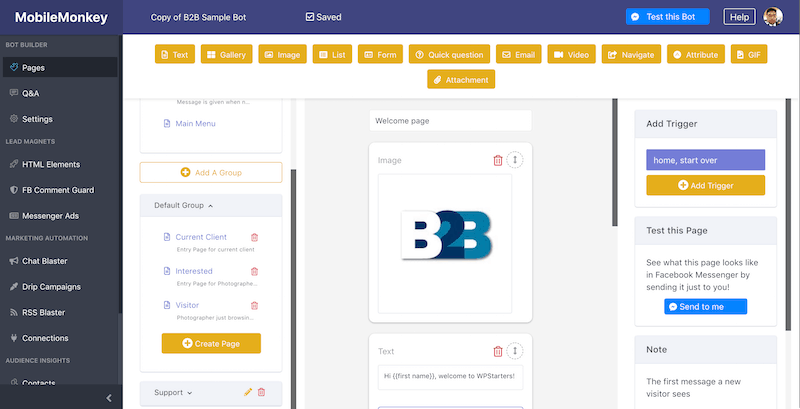Delete the Text widget with trash icon
This screenshot has width=800, height=409.
498,351
